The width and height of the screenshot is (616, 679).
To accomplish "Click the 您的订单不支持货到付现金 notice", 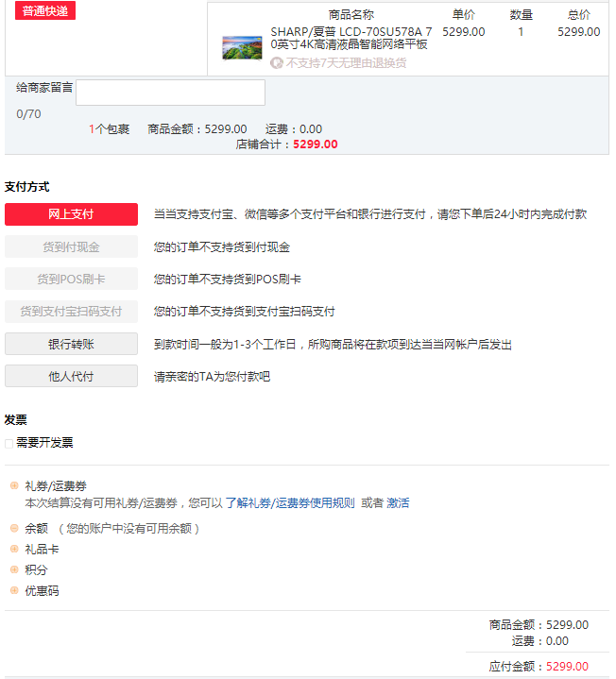I will [x=222, y=247].
